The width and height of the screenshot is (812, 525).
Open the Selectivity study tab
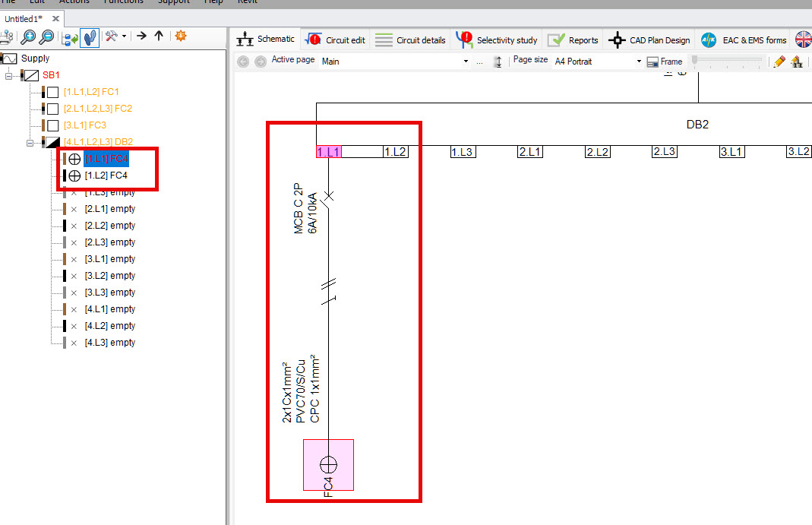[x=497, y=40]
